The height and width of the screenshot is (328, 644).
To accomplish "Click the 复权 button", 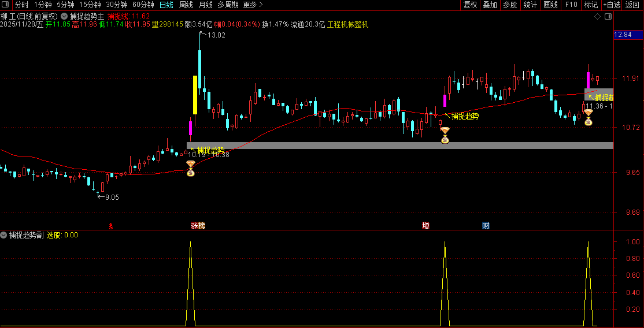I will click(x=470, y=5).
